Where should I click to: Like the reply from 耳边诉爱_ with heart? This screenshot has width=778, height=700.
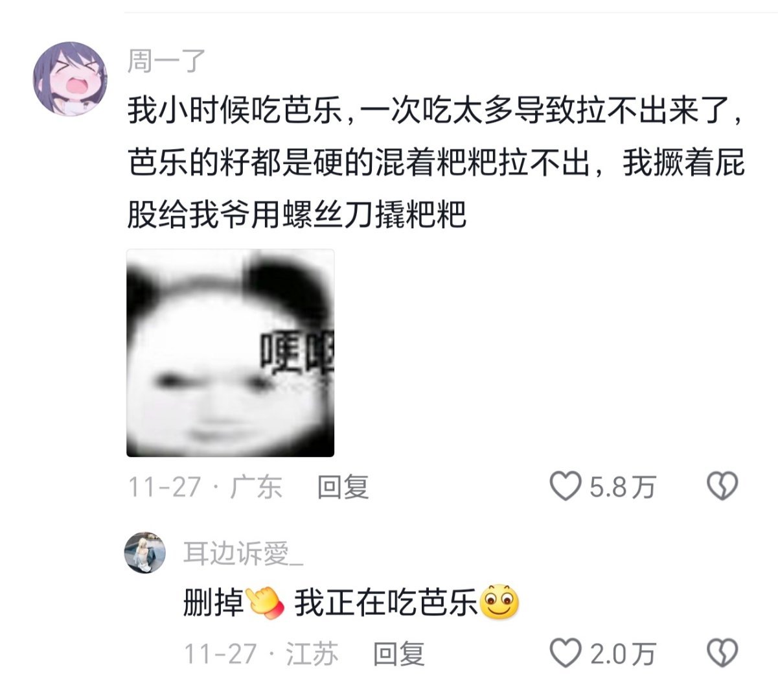click(566, 653)
